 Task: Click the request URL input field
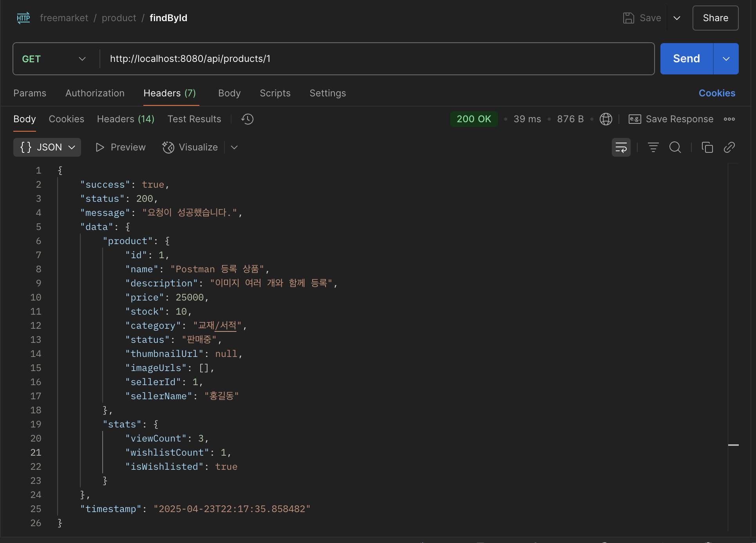(376, 59)
